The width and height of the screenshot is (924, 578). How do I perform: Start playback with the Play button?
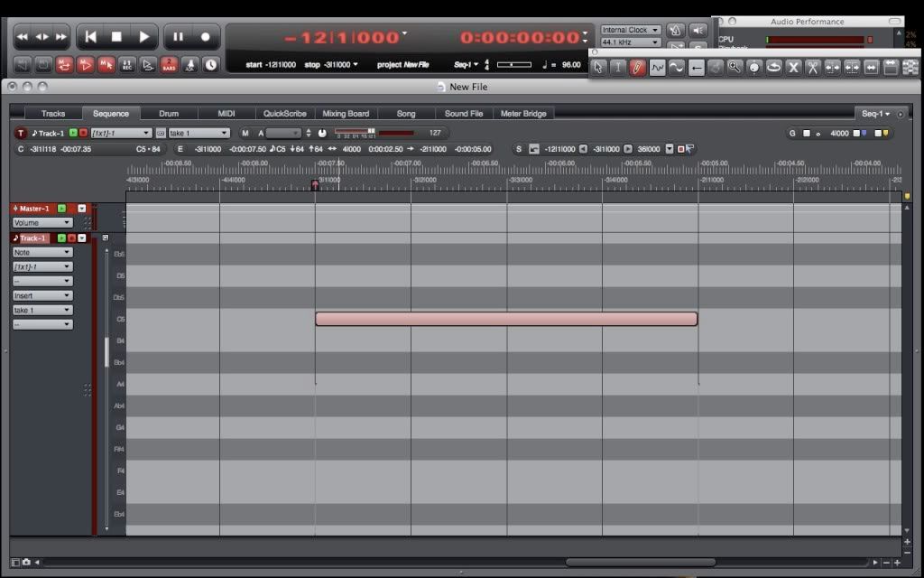pos(143,37)
